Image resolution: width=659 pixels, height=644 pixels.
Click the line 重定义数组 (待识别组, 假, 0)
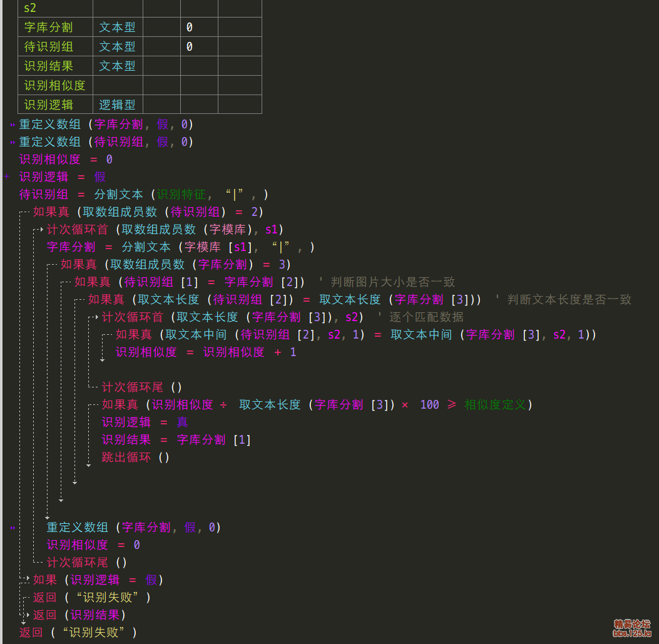(x=106, y=142)
